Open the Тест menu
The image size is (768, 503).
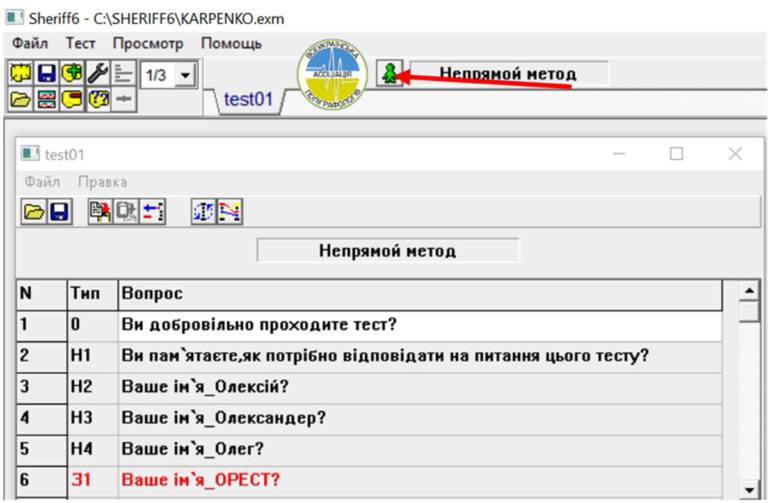click(81, 44)
